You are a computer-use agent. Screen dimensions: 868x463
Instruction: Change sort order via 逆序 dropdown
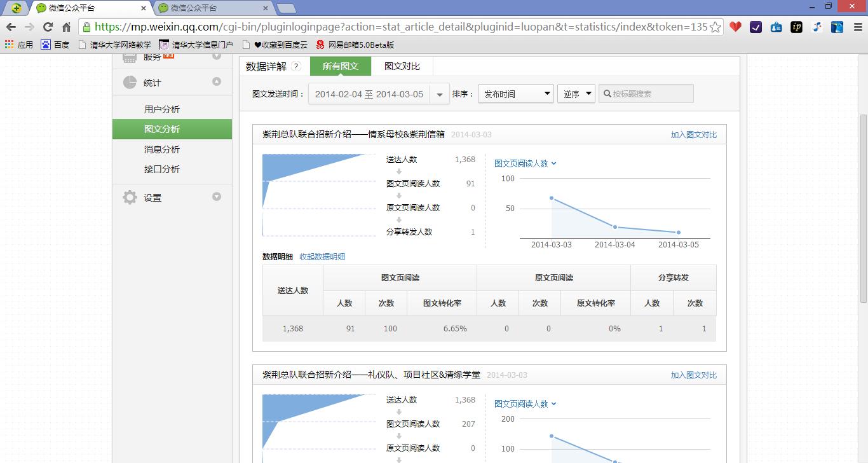[575, 93]
